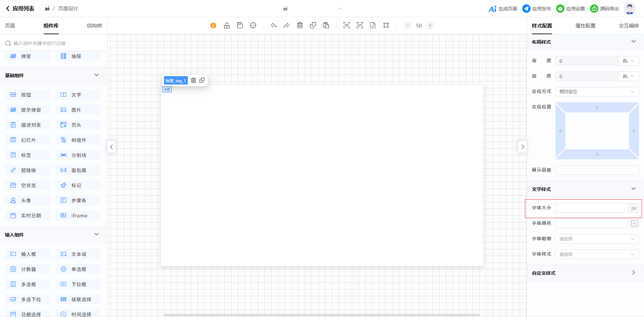This screenshot has height=317, width=644.
Task: Open the 字体粗细 dropdown
Action: pos(597,239)
